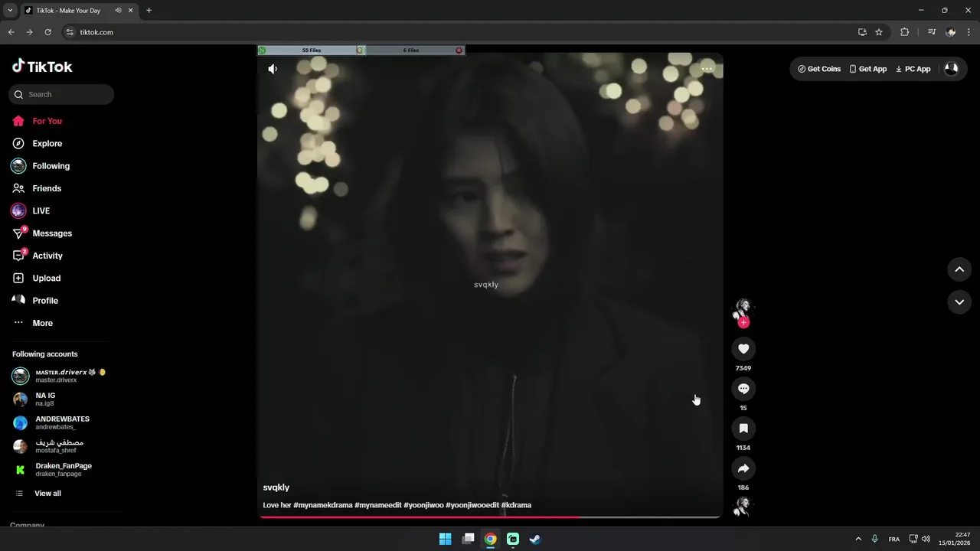This screenshot has height=551, width=980.
Task: Focus the TikTok Search field
Action: [x=61, y=94]
